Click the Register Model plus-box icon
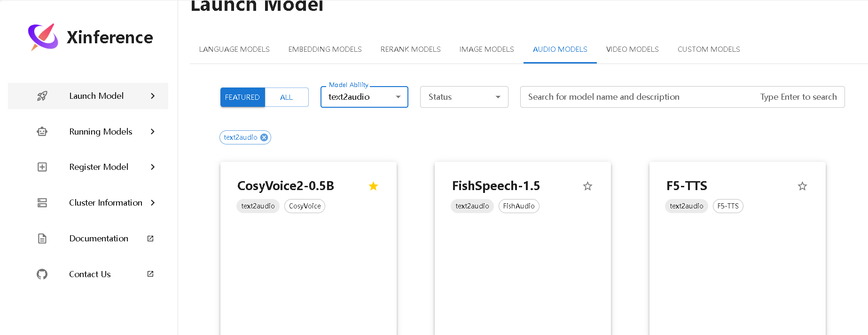The height and width of the screenshot is (335, 868). click(x=42, y=167)
